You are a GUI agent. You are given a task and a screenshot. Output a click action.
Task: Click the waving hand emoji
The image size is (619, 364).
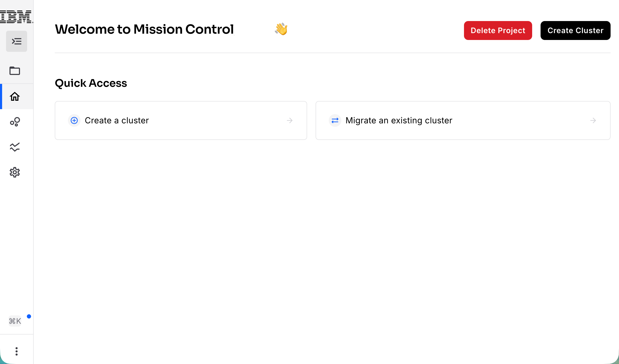pos(281,29)
